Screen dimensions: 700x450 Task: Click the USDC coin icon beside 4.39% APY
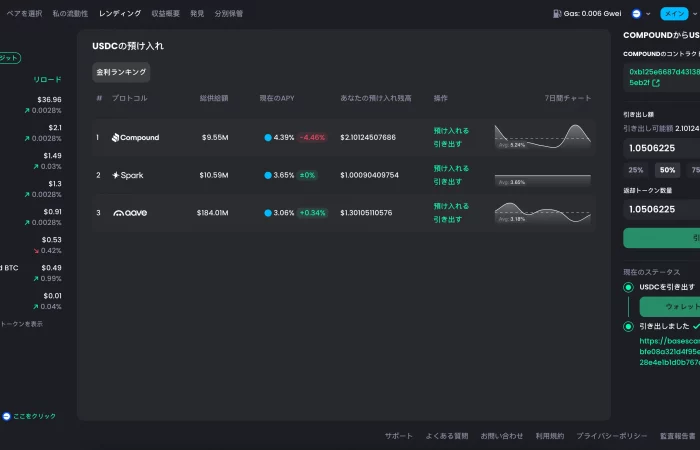268,138
